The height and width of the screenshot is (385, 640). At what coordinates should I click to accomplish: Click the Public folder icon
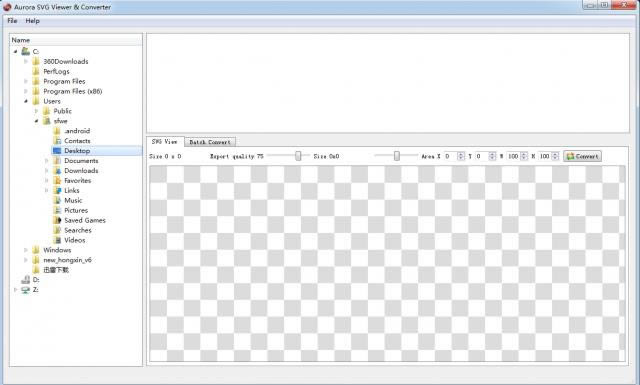(x=46, y=111)
